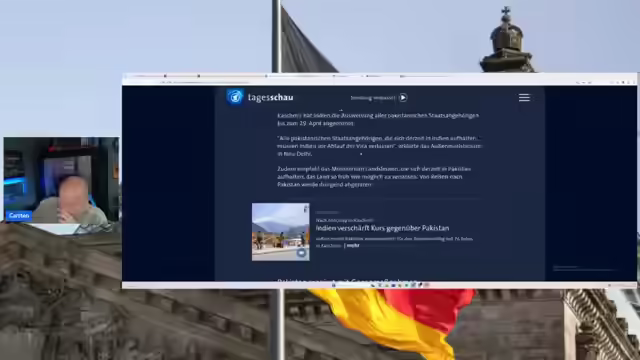Open the hamburger menu on tagesschau
Screen dimensions: 640x360
pyautogui.click(x=524, y=98)
